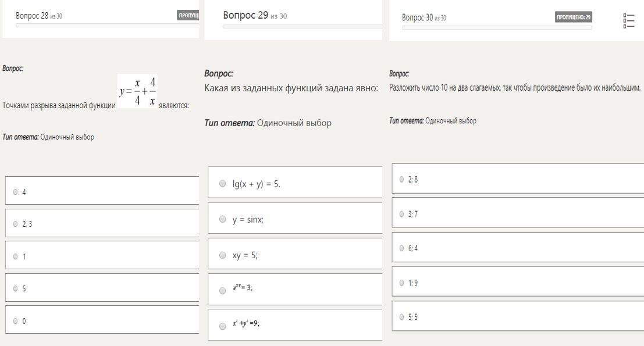Select the "lg(x + y) = 5" option

tap(223, 184)
